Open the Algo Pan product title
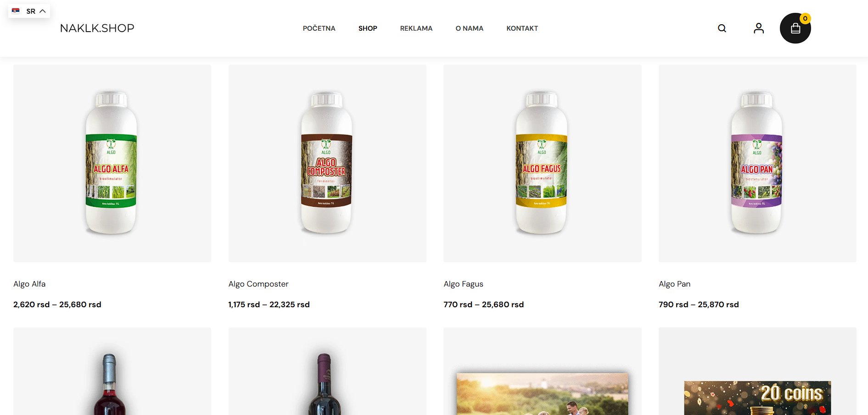 click(x=674, y=284)
